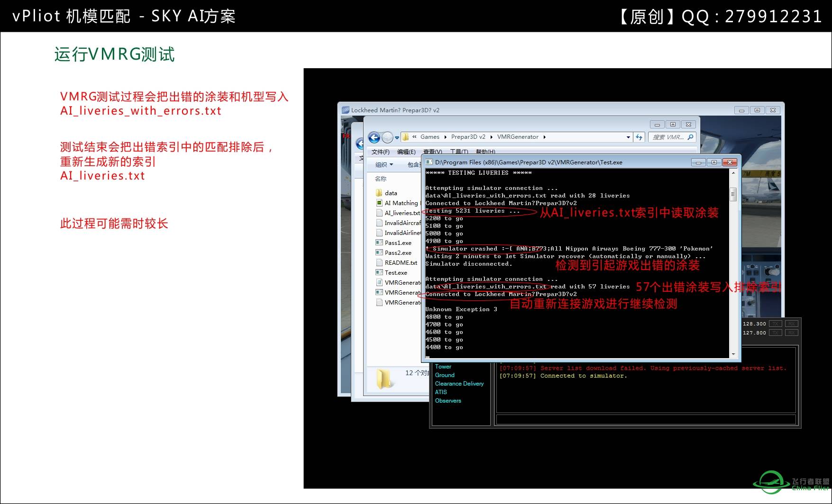Click the Pass2.exe file icon

[x=379, y=252]
